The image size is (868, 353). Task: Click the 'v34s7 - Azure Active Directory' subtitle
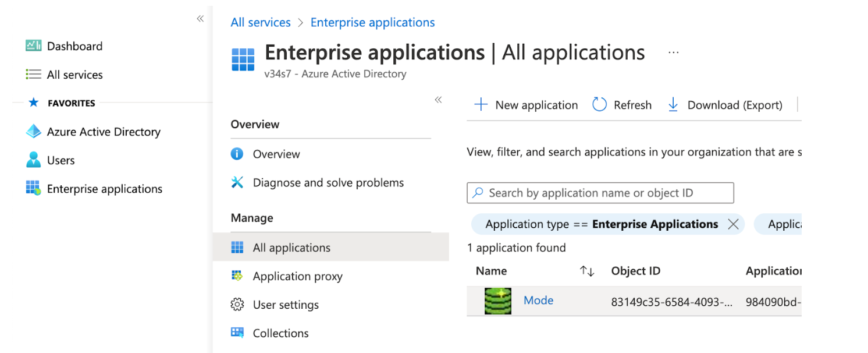tap(335, 74)
